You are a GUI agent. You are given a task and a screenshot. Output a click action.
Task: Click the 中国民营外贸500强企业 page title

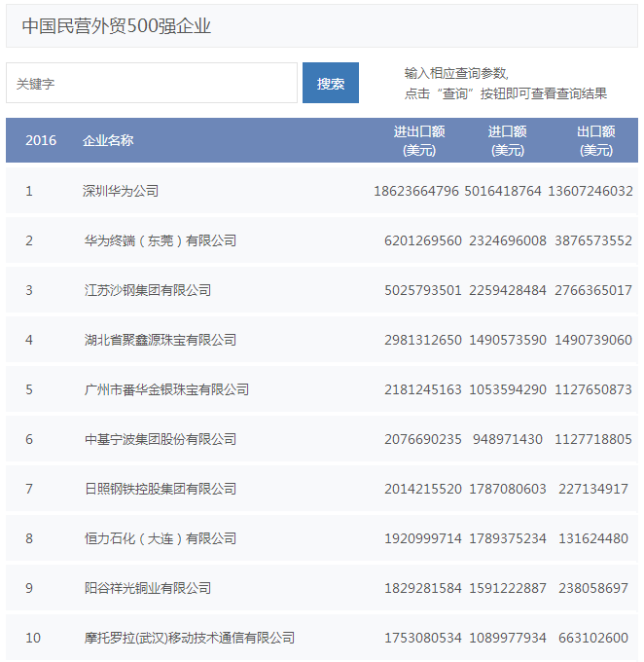(x=117, y=26)
